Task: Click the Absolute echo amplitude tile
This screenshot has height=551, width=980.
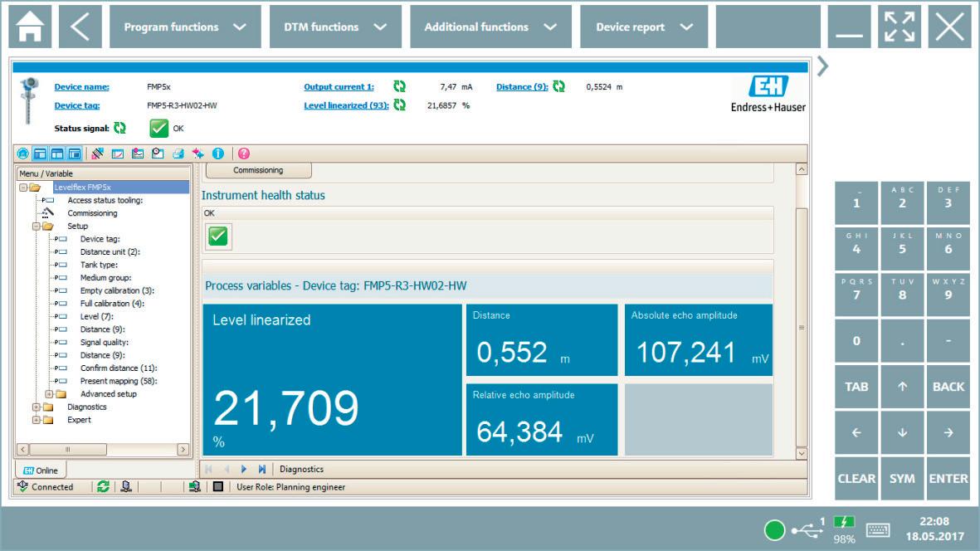Action: [699, 340]
